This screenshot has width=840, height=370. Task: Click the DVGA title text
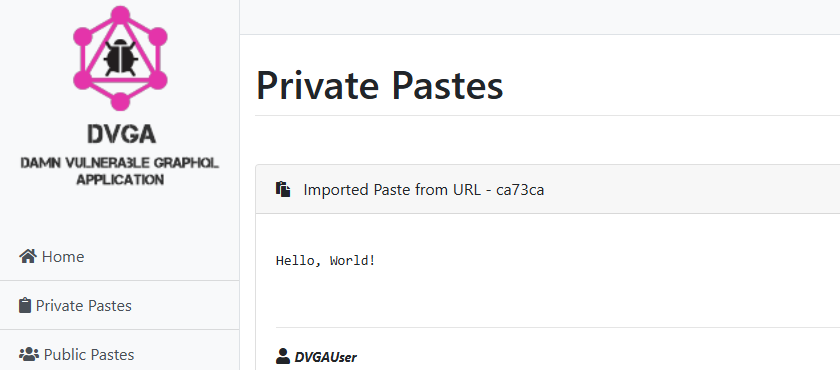[122, 134]
